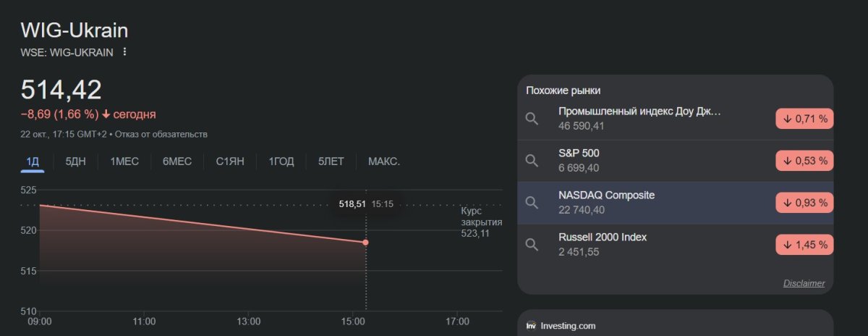The image size is (868, 336).
Task: Click the search icon beside Russell 2000 Index
Action: pyautogui.click(x=532, y=245)
